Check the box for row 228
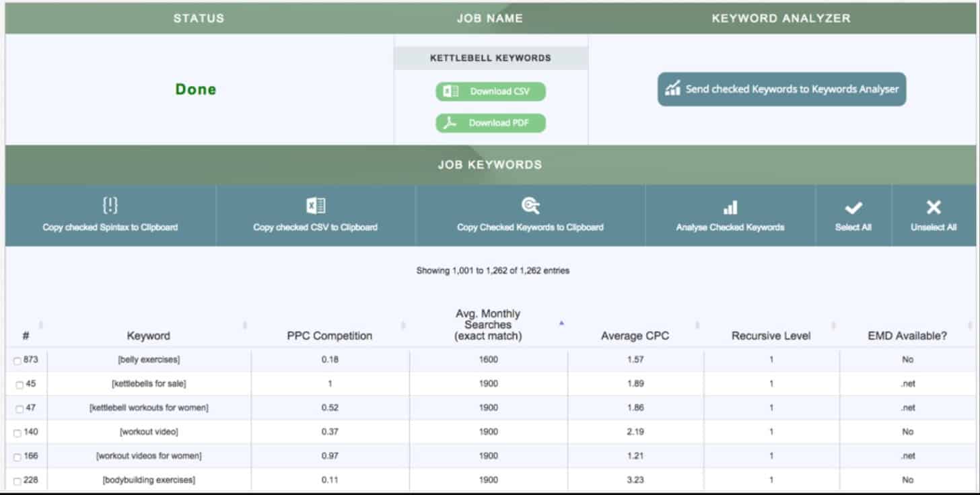Image resolution: width=980 pixels, height=495 pixels. 17,482
